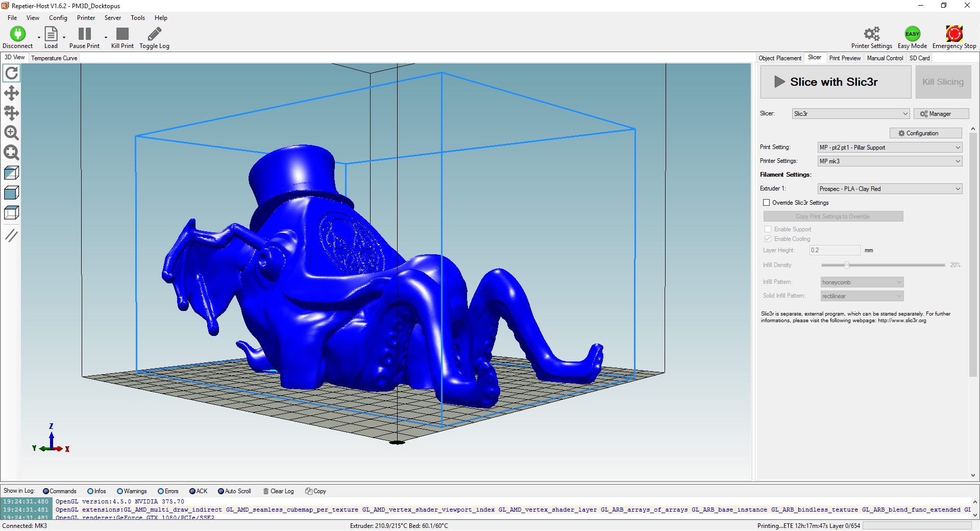Click the zoom in magnifier tool
The image size is (980, 531).
[x=11, y=133]
